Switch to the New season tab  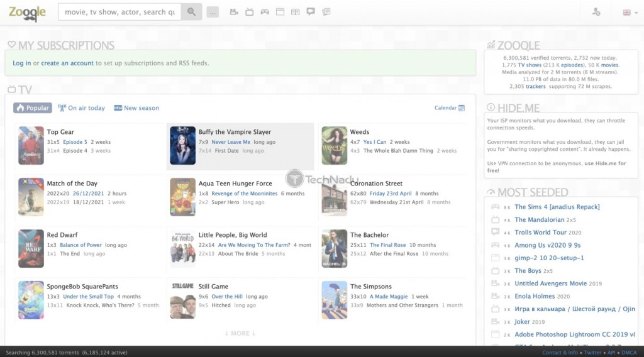(x=136, y=108)
